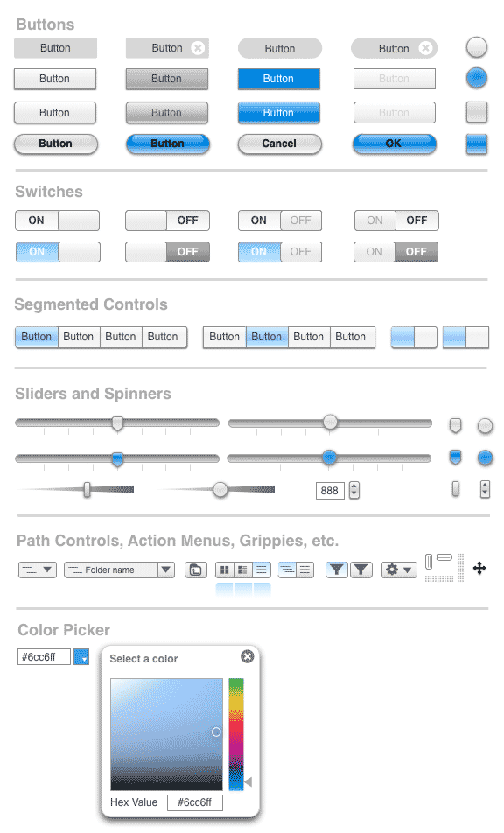Image resolution: width=504 pixels, height=833 pixels.
Task: Select the grid view icon
Action: click(x=225, y=570)
